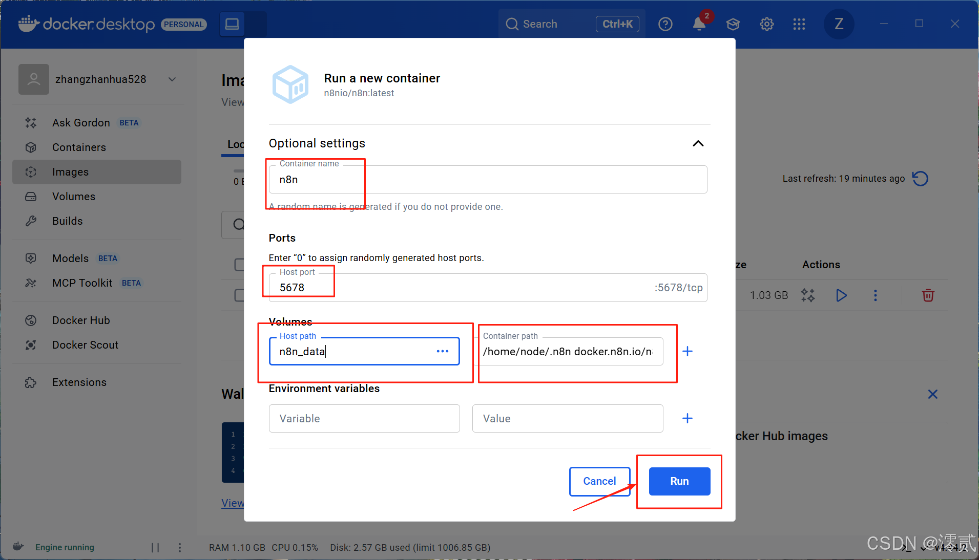Open image row more actions menu
Screen dimensions: 979x560
876,295
